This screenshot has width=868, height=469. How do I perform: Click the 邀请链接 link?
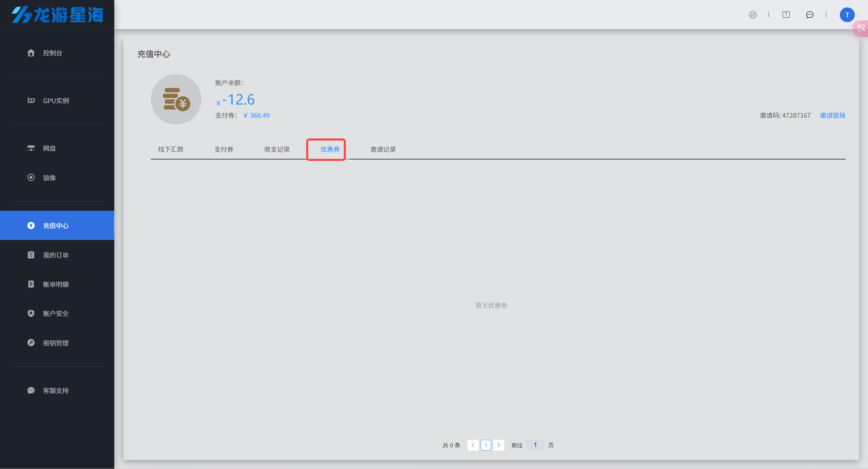(x=832, y=115)
